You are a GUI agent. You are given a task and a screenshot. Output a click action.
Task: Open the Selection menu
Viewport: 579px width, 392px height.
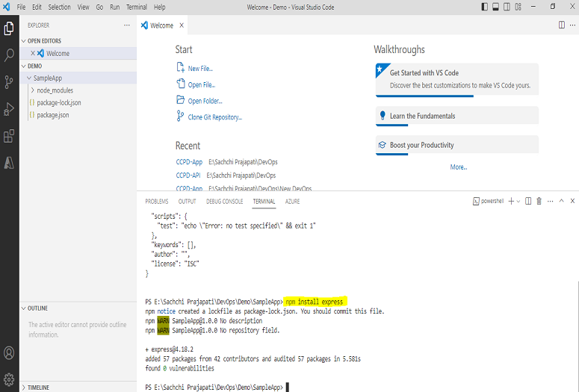[x=59, y=7]
